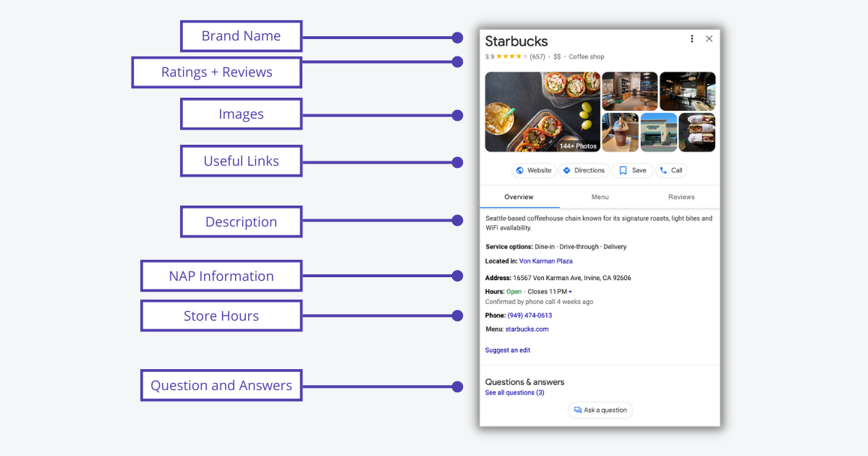
Task: Open the three-dot more options menu
Action: point(692,39)
